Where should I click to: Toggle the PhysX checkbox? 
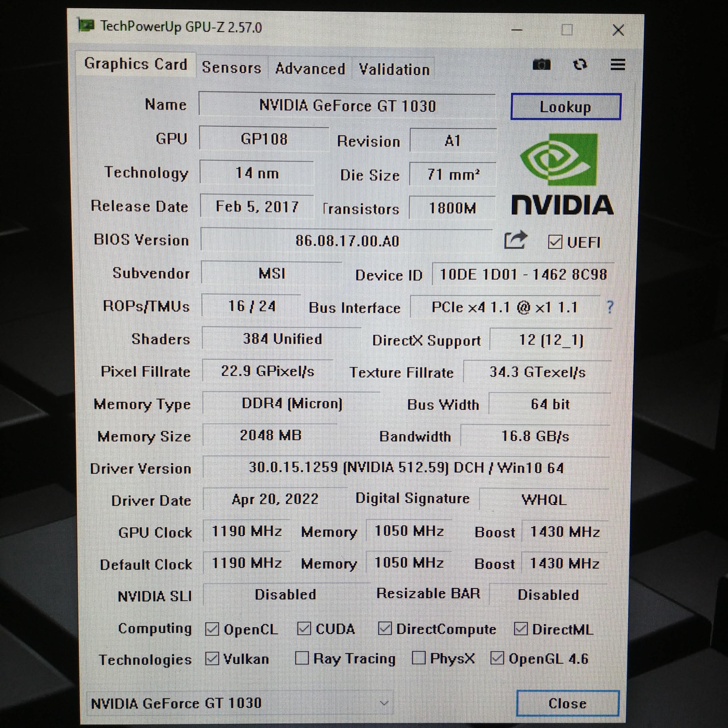click(419, 658)
